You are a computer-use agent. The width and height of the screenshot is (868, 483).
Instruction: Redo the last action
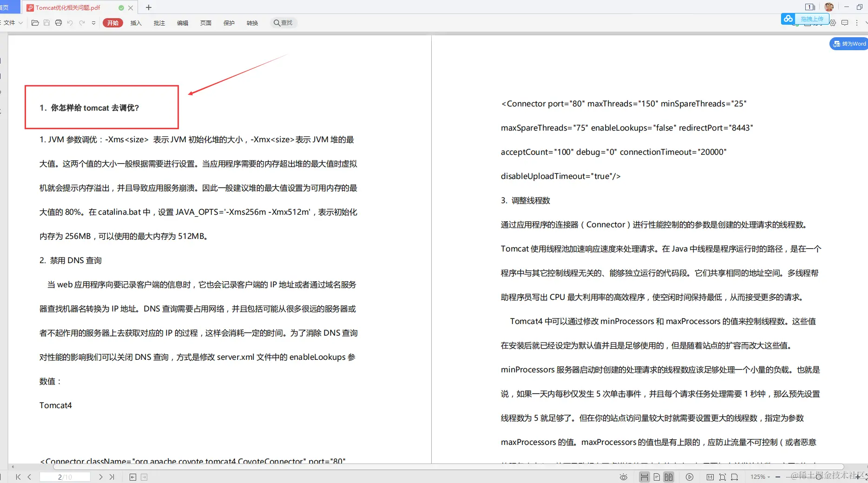[x=82, y=23]
